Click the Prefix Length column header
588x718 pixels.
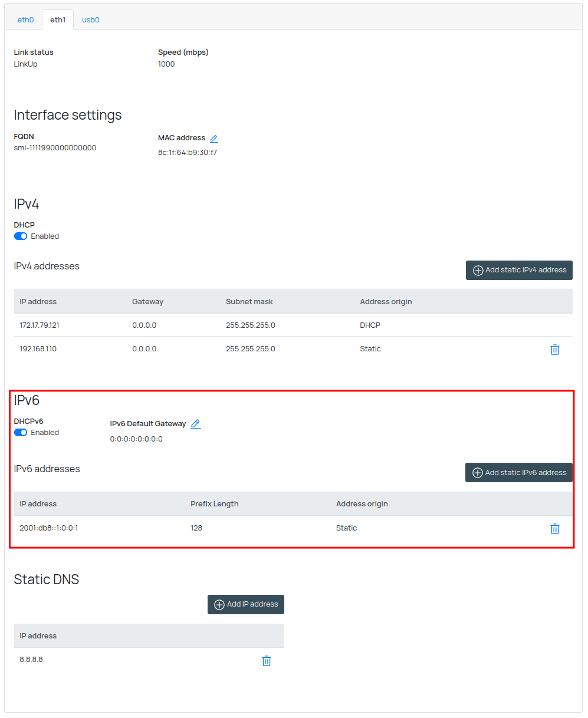pos(214,504)
